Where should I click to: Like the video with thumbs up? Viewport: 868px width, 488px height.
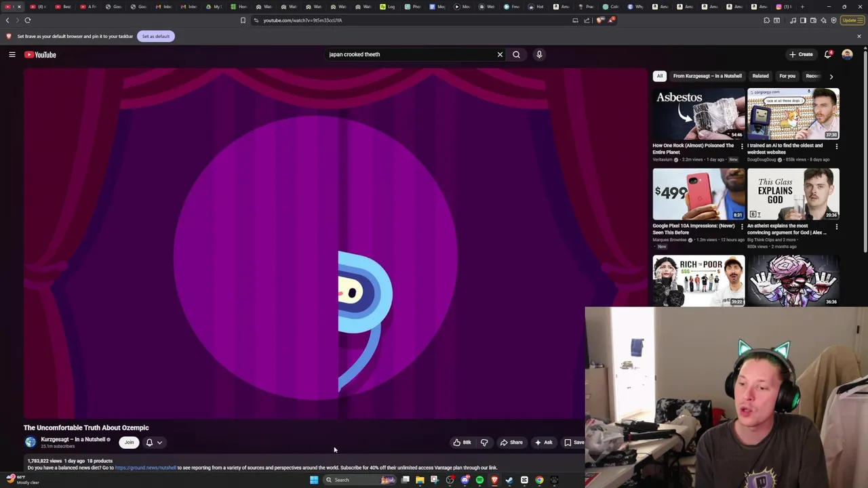point(462,443)
